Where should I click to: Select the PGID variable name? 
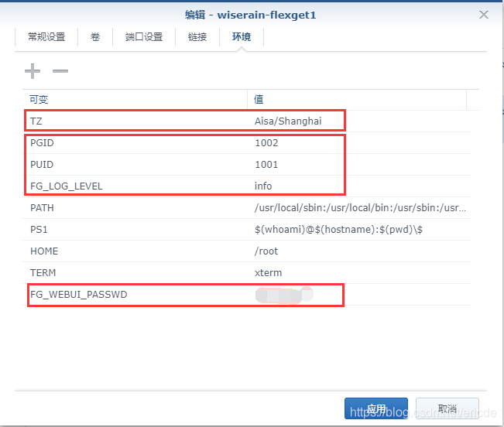coord(42,143)
